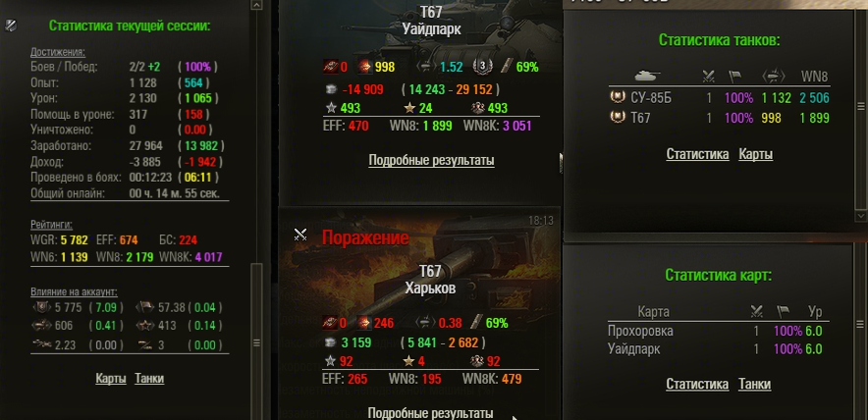
Task: Click the scroll down arrow of tank statistics panel
Action: coord(860,215)
